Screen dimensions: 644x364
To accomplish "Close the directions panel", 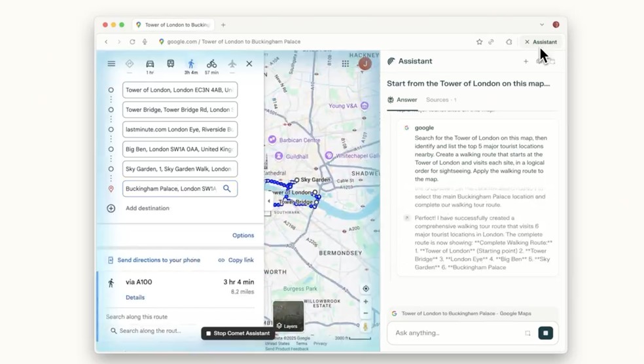I will pos(249,64).
